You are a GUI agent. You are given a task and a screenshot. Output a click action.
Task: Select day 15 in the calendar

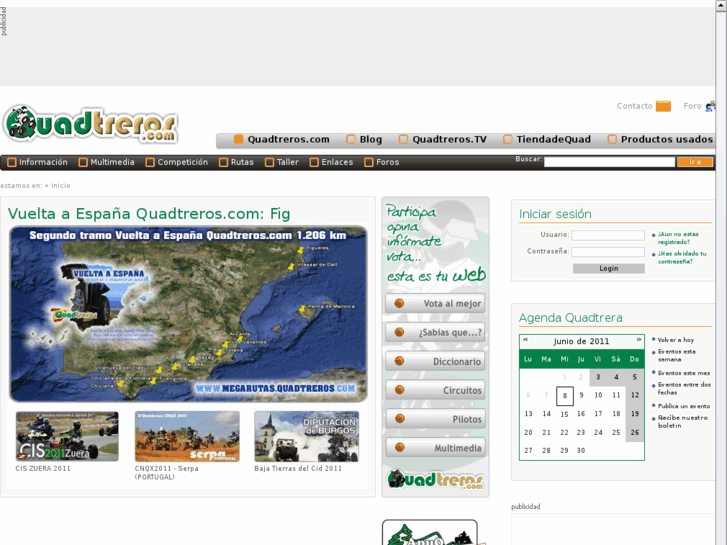[564, 414]
